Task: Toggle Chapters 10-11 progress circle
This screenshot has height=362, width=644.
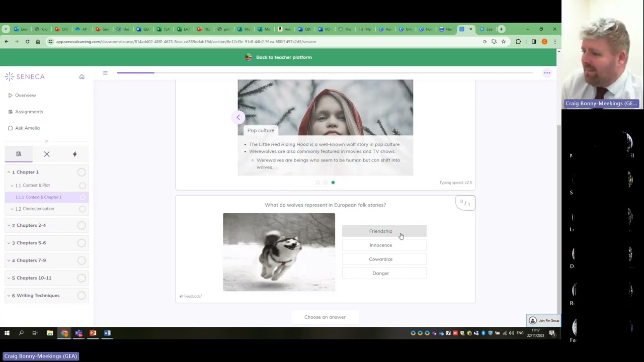Action: (82, 278)
